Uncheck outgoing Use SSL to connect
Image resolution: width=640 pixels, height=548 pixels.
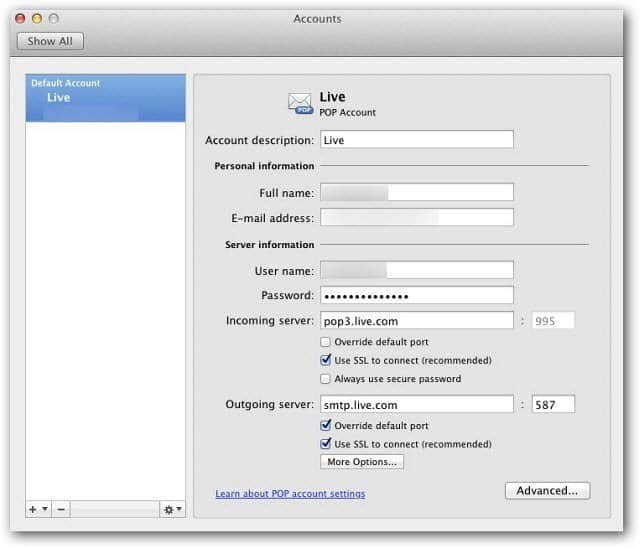point(325,444)
